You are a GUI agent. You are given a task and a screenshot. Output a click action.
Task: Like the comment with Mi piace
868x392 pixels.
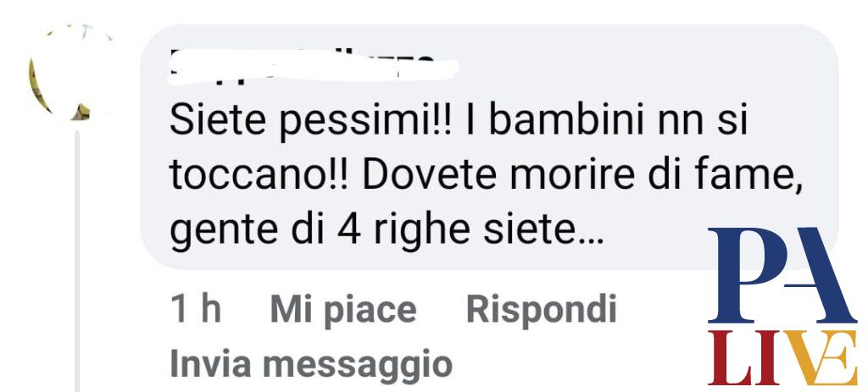pos(342,310)
